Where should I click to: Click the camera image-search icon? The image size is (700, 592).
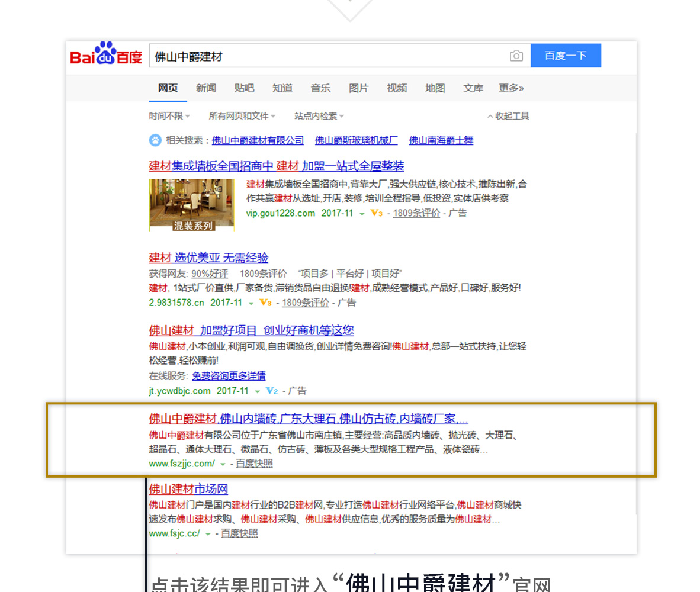point(516,56)
